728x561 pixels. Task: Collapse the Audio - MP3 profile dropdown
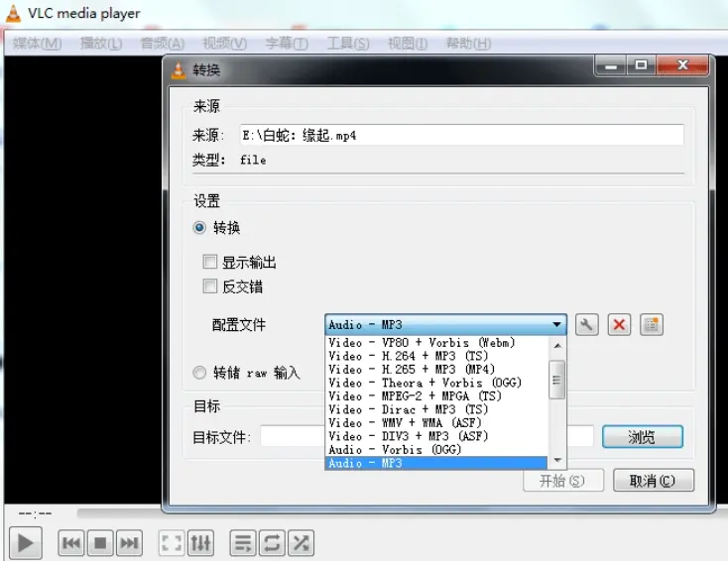(445, 324)
